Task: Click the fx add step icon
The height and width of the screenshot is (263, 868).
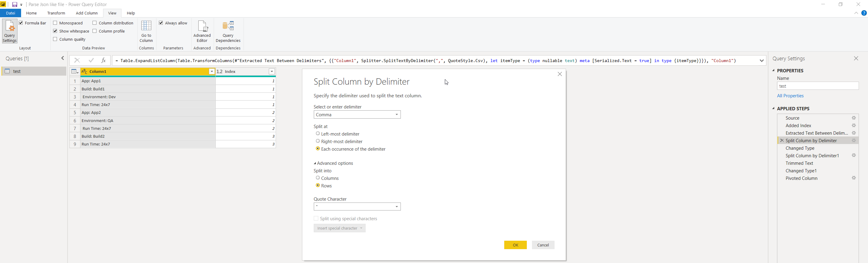Action: coord(104,60)
